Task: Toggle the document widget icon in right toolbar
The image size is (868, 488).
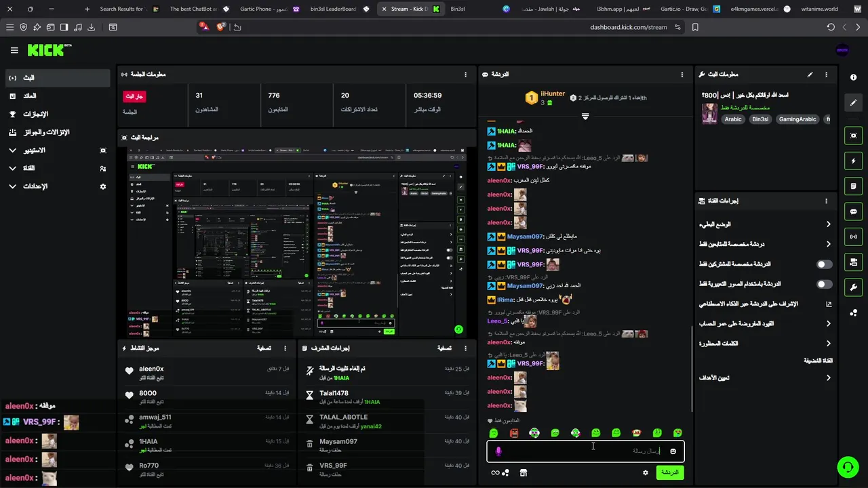Action: click(853, 186)
